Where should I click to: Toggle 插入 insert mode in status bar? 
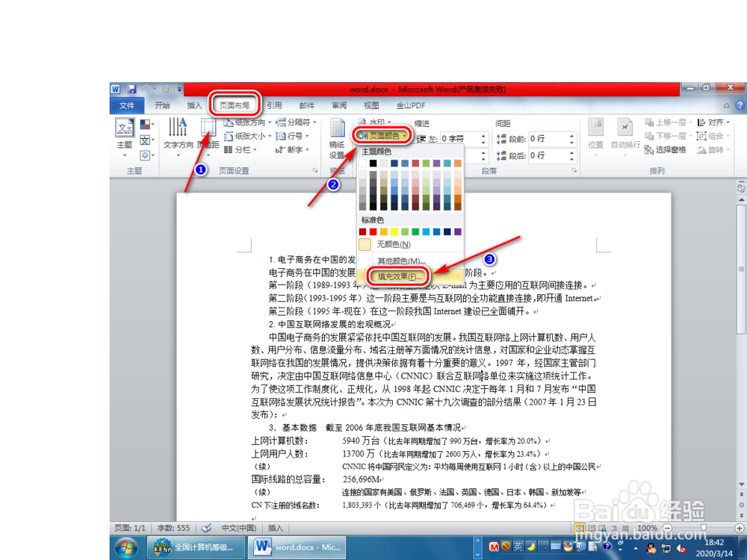pos(274,528)
